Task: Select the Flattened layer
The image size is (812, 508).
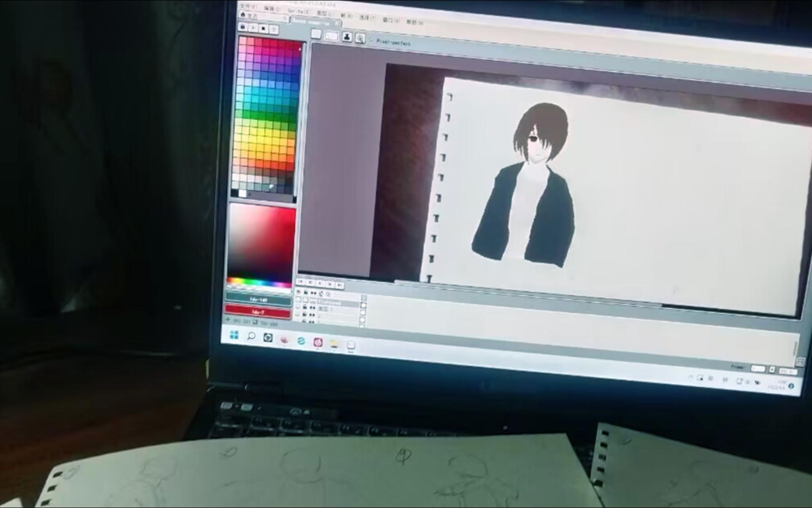Action: (x=337, y=302)
